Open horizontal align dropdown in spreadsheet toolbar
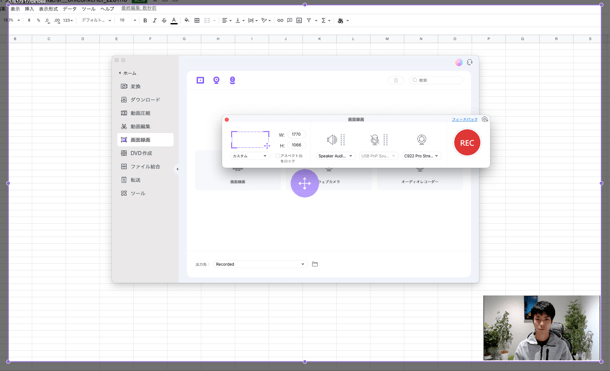Image resolution: width=610 pixels, height=371 pixels. [x=226, y=20]
